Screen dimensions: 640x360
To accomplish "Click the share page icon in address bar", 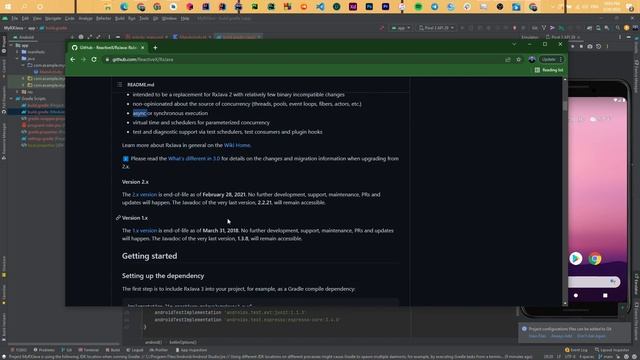I will 508,60.
